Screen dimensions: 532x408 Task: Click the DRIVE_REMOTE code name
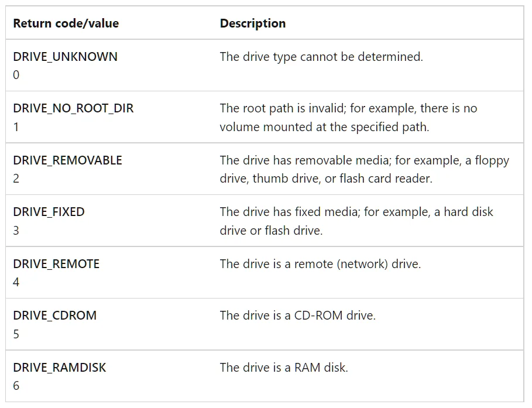point(56,264)
